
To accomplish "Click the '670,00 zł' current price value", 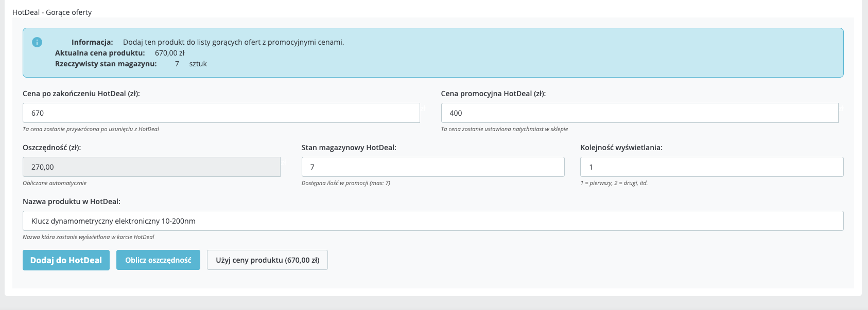I will coord(169,53).
